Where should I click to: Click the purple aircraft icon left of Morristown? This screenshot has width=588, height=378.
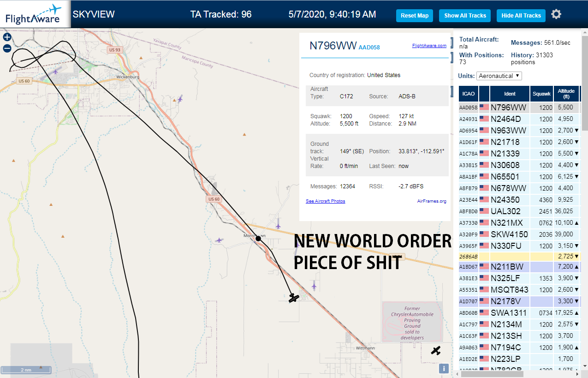(219, 240)
